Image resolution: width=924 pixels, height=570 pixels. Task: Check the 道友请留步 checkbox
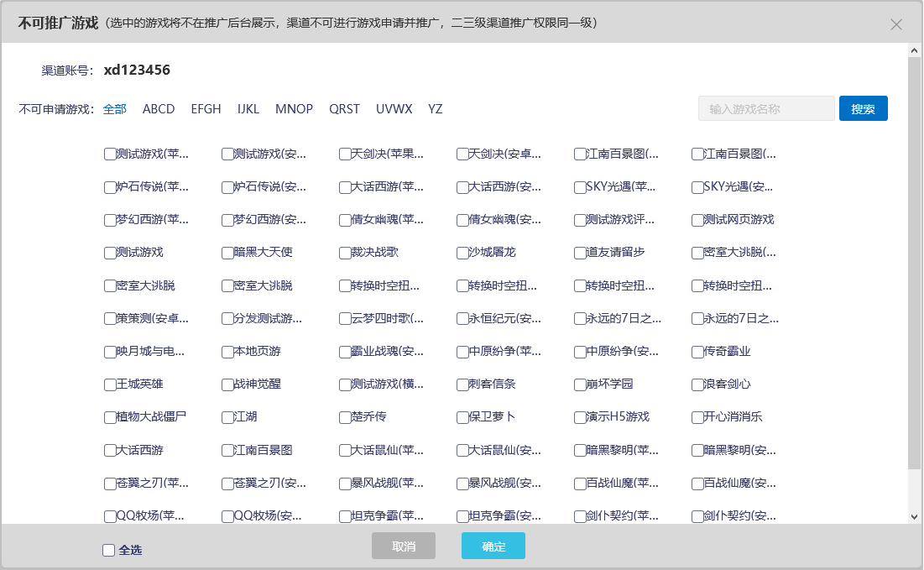(x=581, y=254)
